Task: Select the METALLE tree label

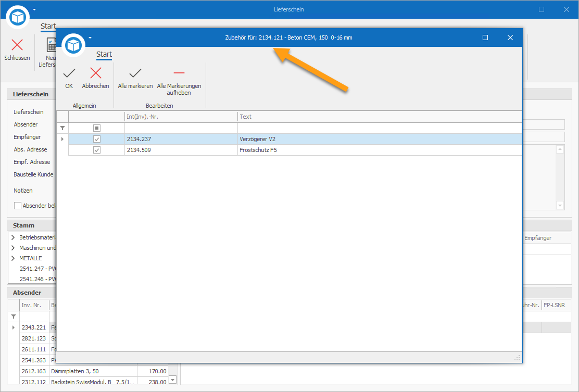Action: pyautogui.click(x=31, y=258)
